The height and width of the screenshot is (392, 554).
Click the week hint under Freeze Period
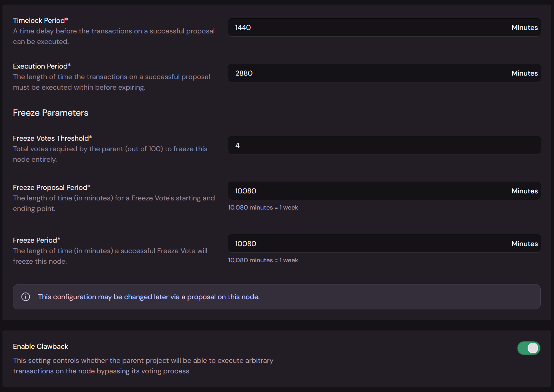263,260
